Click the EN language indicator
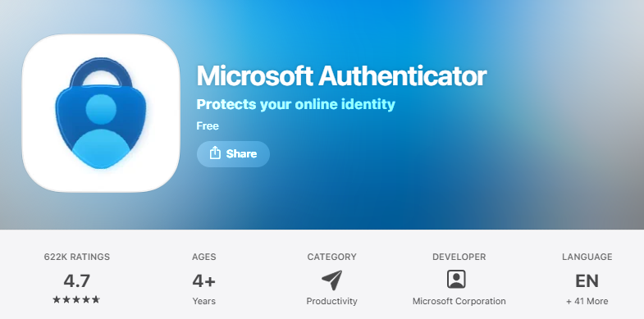The width and height of the screenshot is (644, 319). pos(587,280)
